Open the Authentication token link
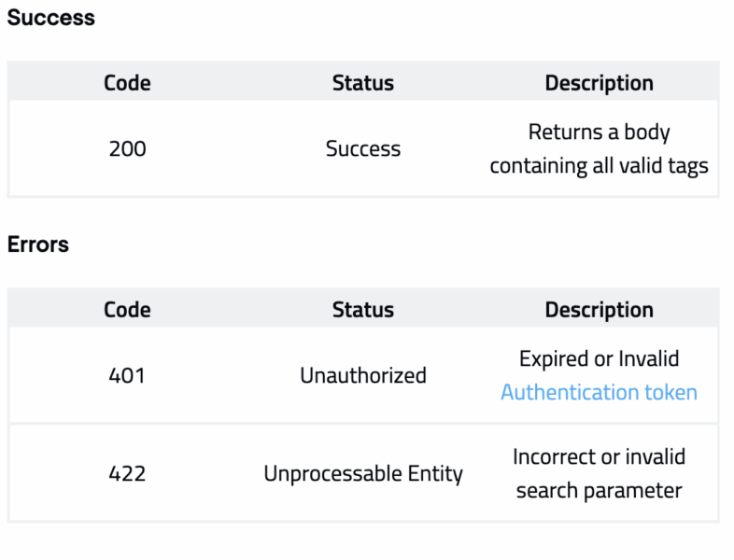 pos(599,392)
